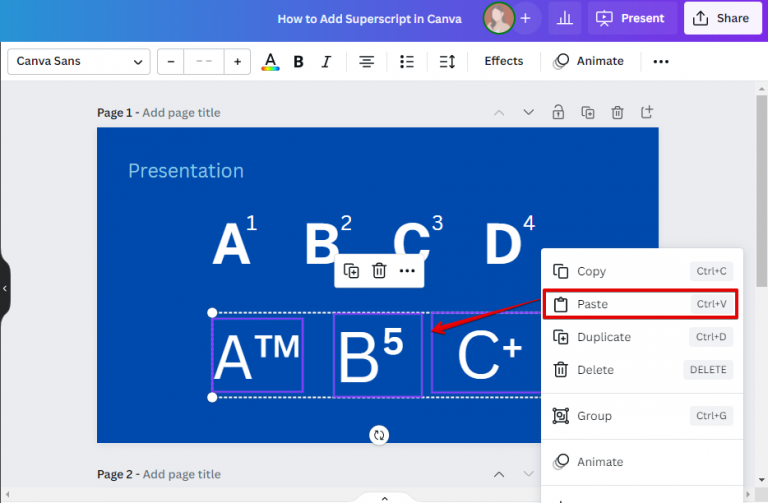The height and width of the screenshot is (503, 768).
Task: Open line spacing options
Action: coord(447,62)
